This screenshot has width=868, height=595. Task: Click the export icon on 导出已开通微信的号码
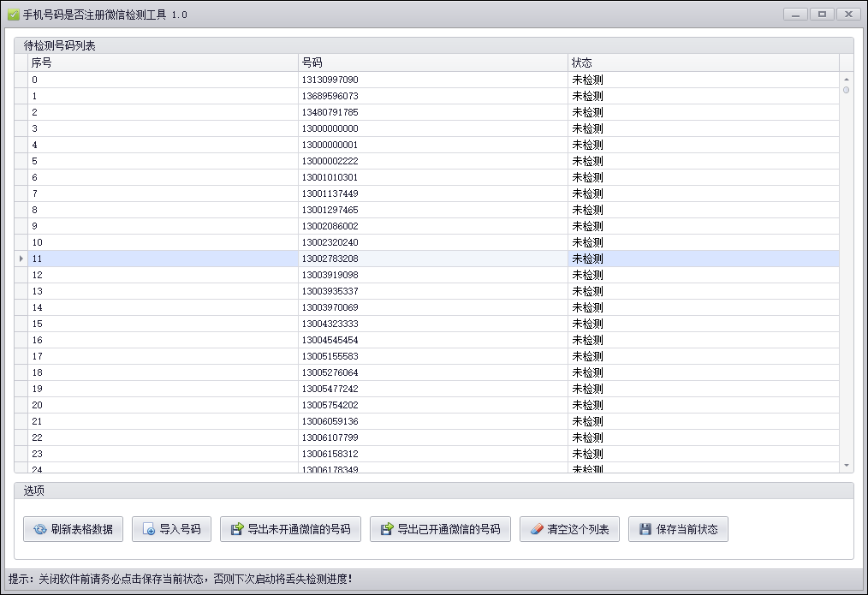click(x=387, y=529)
